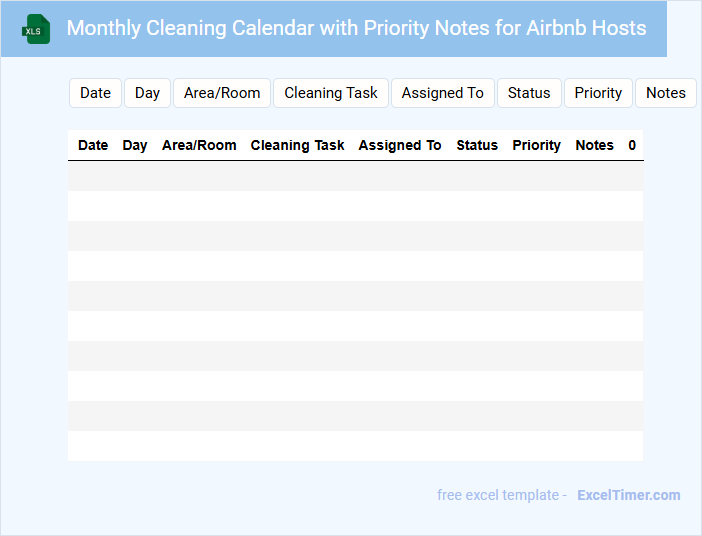The image size is (702, 536).
Task: Select the Notes table column header
Action: [594, 145]
